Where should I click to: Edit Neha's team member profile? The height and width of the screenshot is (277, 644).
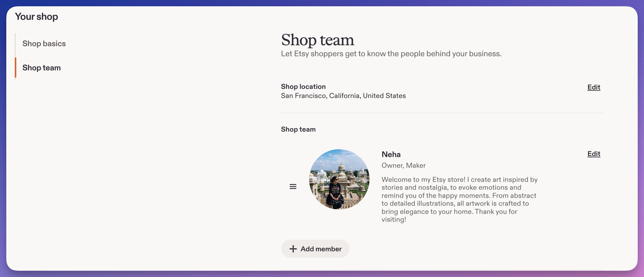click(x=594, y=154)
